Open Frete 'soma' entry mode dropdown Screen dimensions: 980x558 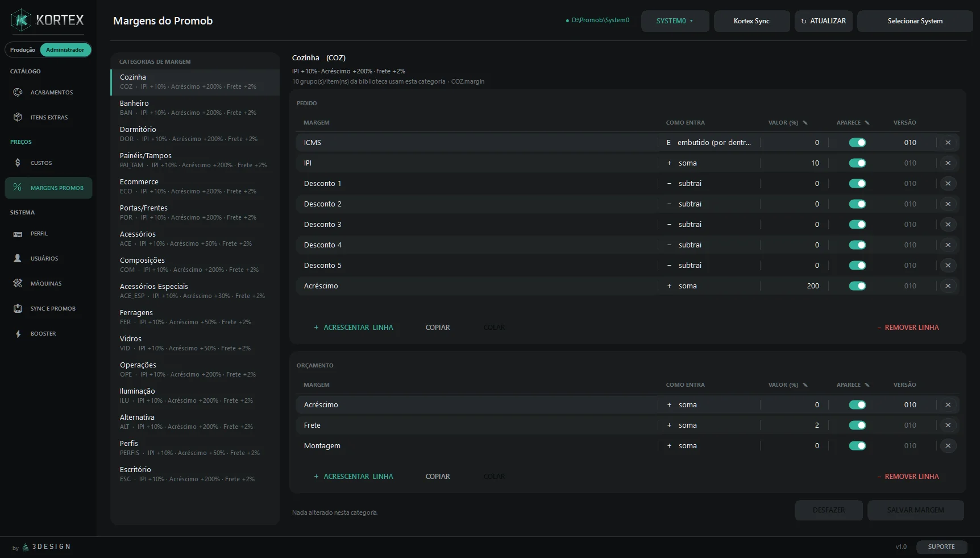(709, 425)
